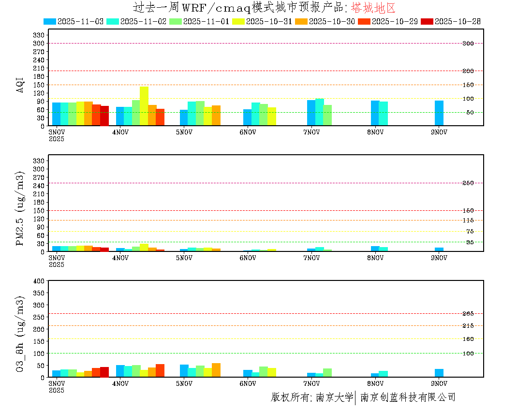
Task: Click the yellow 4NOV bar in PM2.5 chart
Action: [144, 248]
